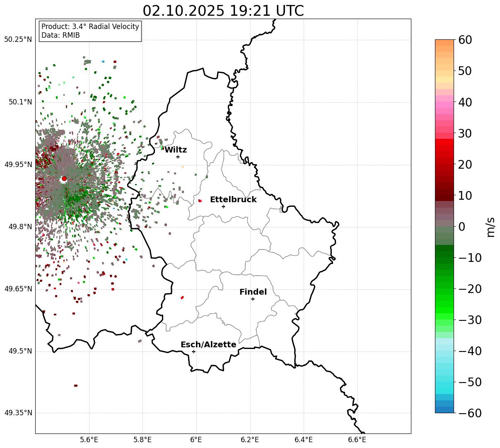Click the cyan echo pixel near 50.25°N
This screenshot has height=448, width=500.
(x=103, y=61)
